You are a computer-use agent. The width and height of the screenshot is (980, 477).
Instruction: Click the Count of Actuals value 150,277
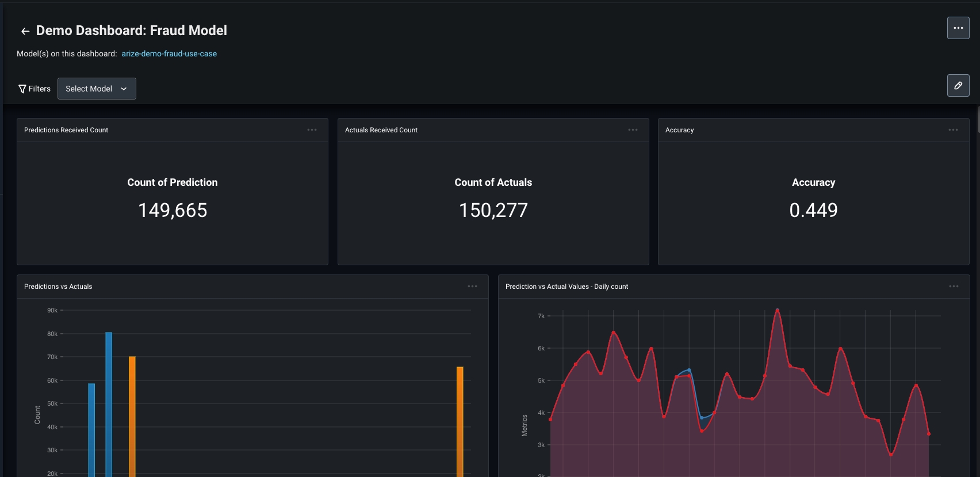(x=493, y=210)
